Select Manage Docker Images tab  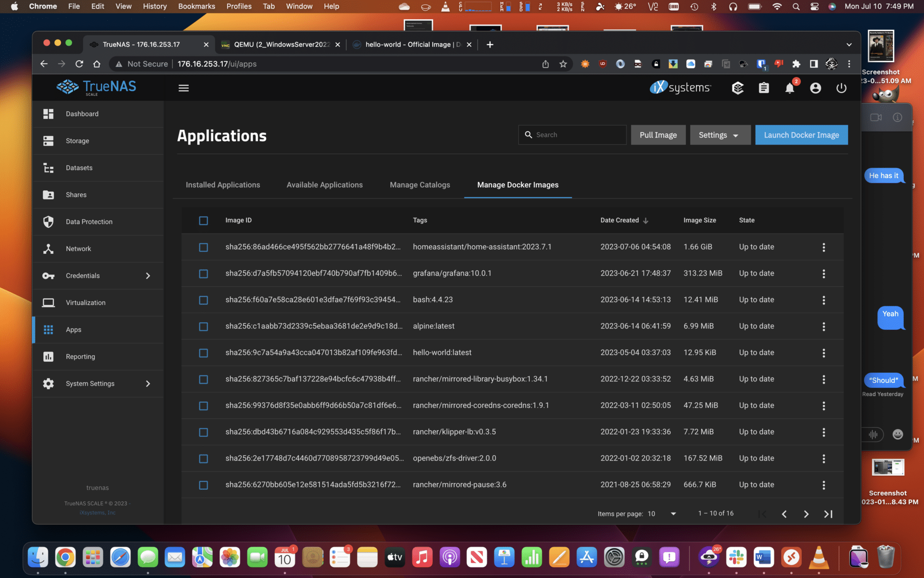pyautogui.click(x=518, y=185)
